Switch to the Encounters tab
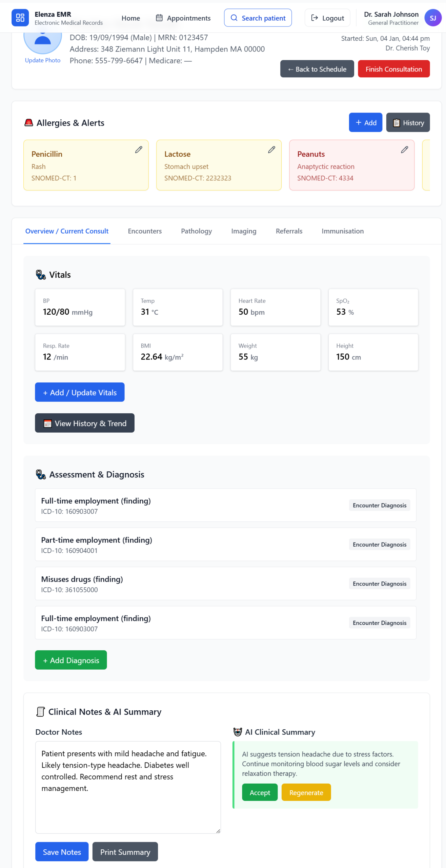This screenshot has width=446, height=868. [145, 231]
